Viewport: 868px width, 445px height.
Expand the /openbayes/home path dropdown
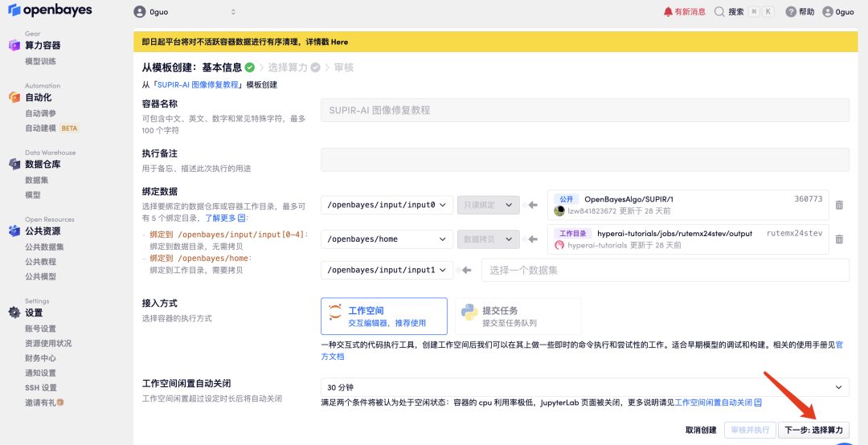pos(387,239)
